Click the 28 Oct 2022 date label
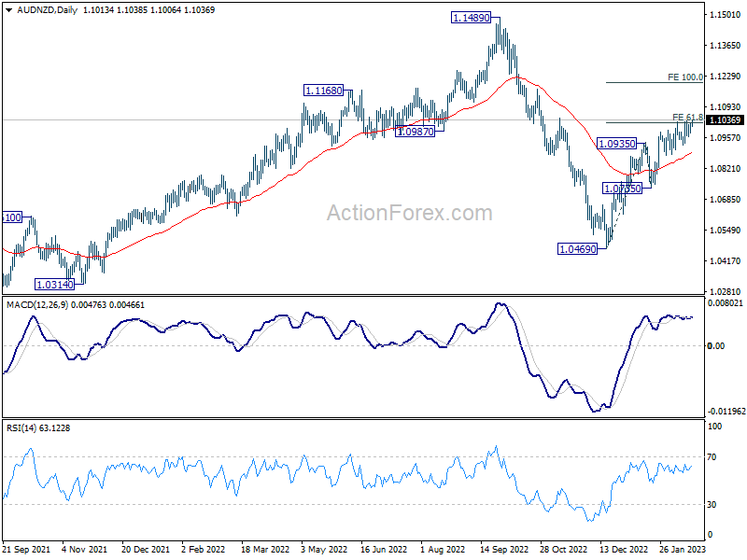 click(x=564, y=550)
